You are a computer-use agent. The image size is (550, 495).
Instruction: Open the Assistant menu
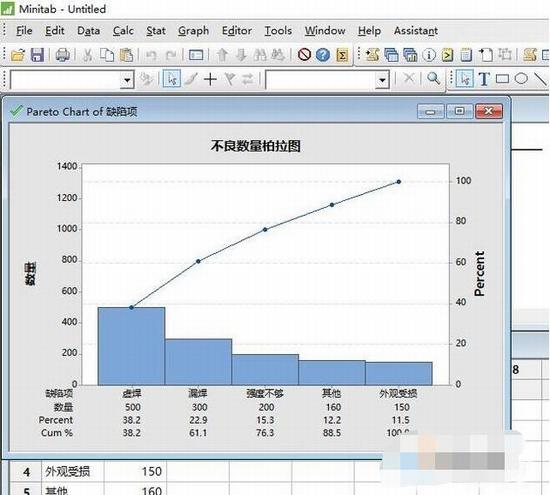(x=416, y=31)
